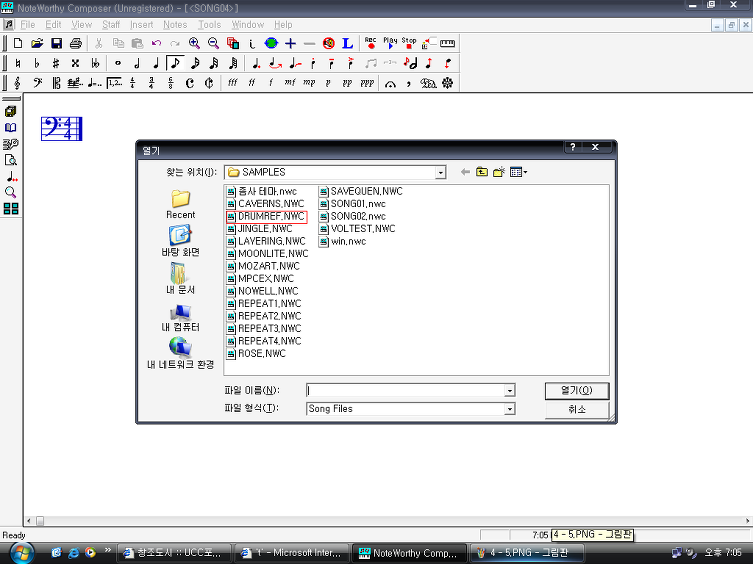The width and height of the screenshot is (753, 564).
Task: Insert fortississimo fff dynamic
Action: [x=232, y=83]
